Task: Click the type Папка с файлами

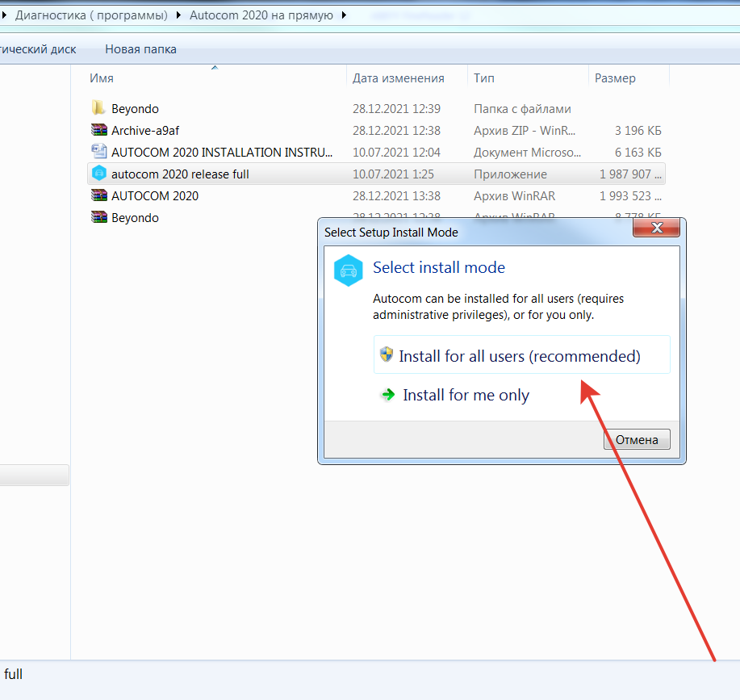Action: (x=522, y=108)
